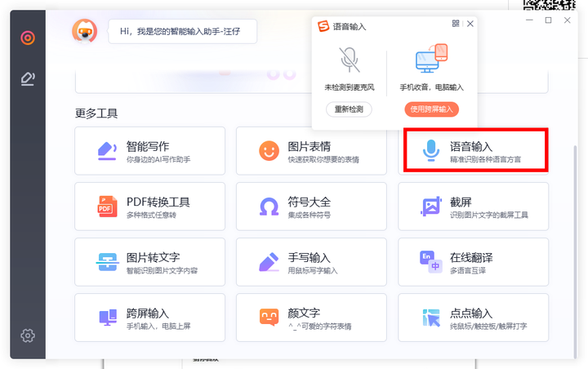Open settings via sidebar gear icon
The width and height of the screenshot is (588, 369).
click(x=28, y=336)
